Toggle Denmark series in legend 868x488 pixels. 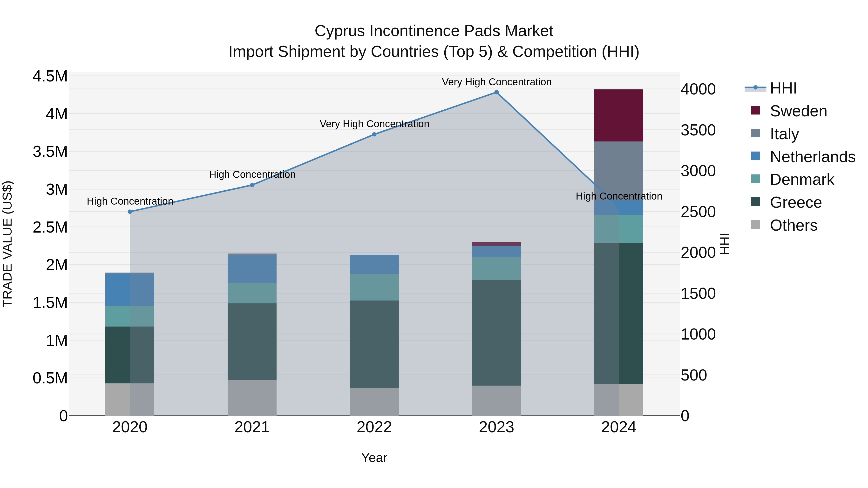point(793,180)
